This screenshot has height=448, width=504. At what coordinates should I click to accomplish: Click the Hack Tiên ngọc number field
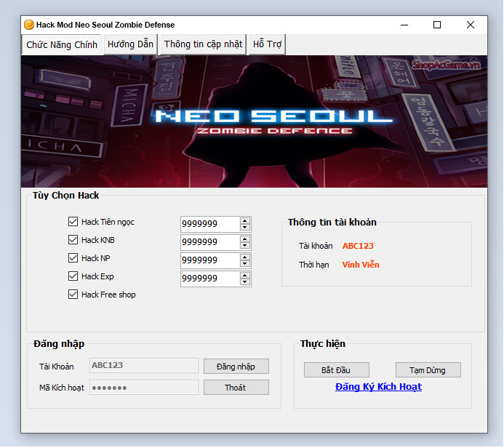[x=210, y=224]
